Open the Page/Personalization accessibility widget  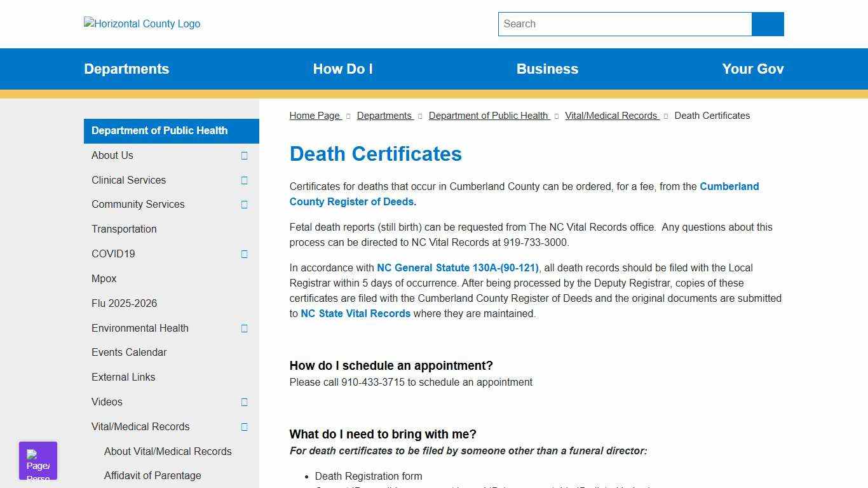(x=37, y=460)
